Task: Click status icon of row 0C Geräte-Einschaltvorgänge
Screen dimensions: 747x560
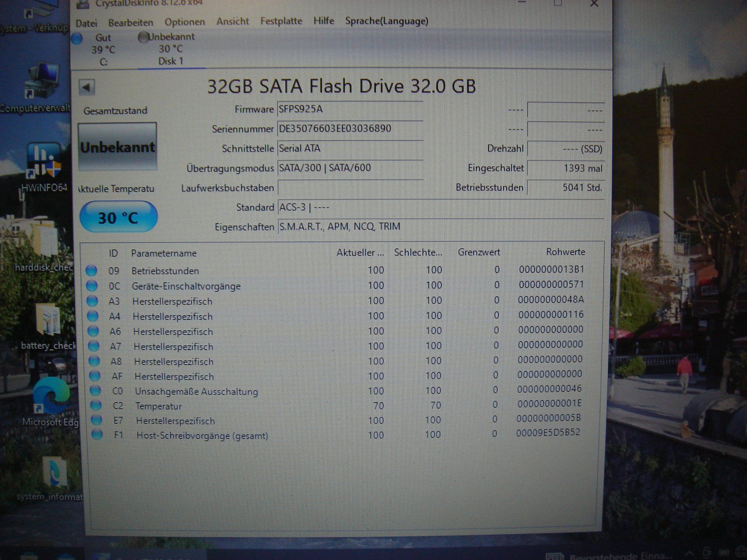Action: point(92,286)
